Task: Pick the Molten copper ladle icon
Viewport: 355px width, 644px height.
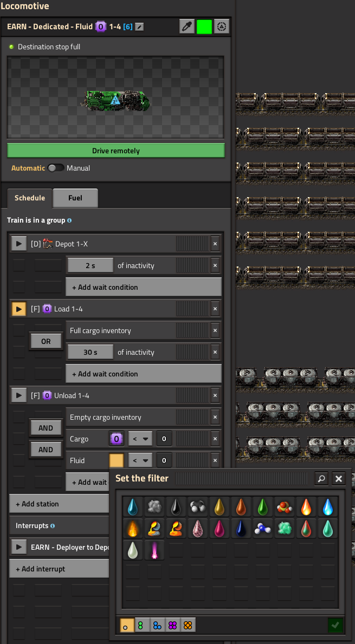Action: [176, 528]
